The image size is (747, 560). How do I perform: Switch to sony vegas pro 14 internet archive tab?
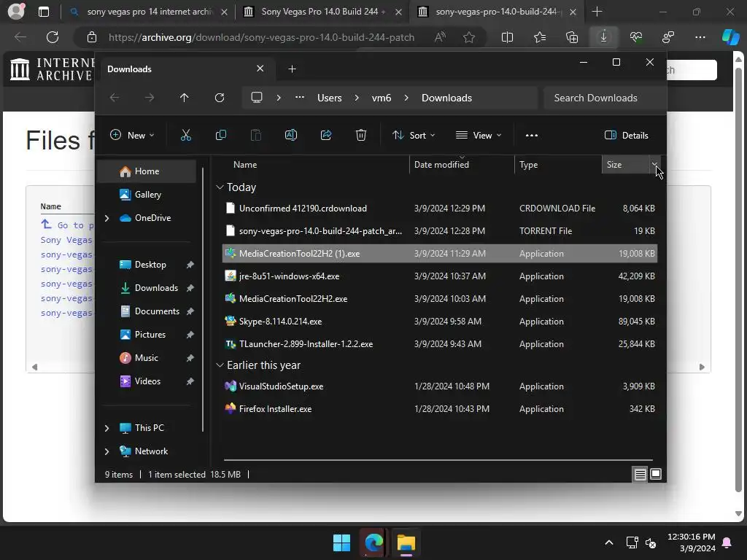point(149,12)
